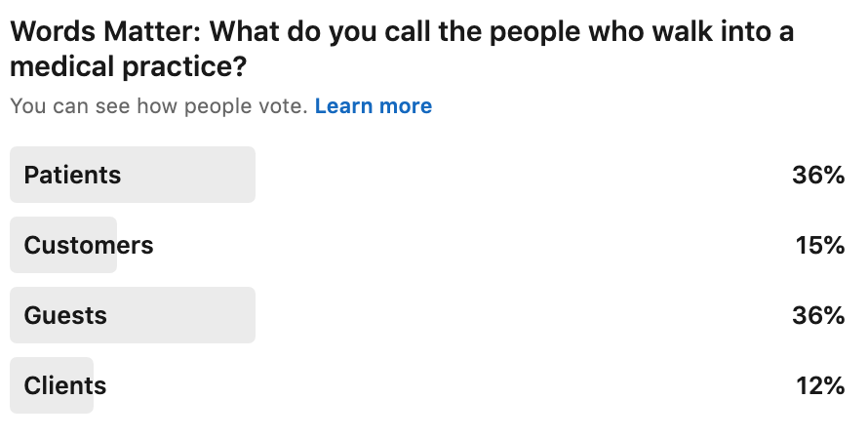Click the 15% value beside Customers
Screen dimensions: 868x439
[x=820, y=245]
